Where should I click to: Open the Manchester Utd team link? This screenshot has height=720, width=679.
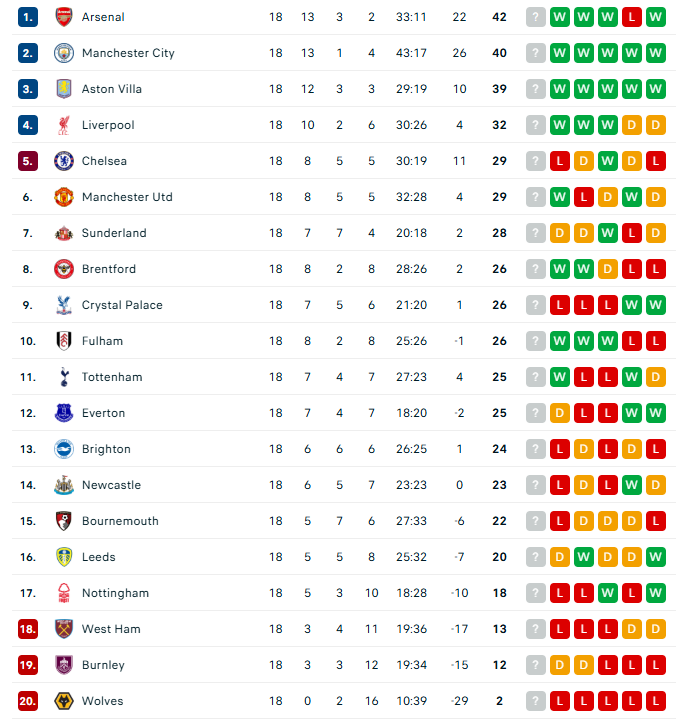[x=127, y=197]
